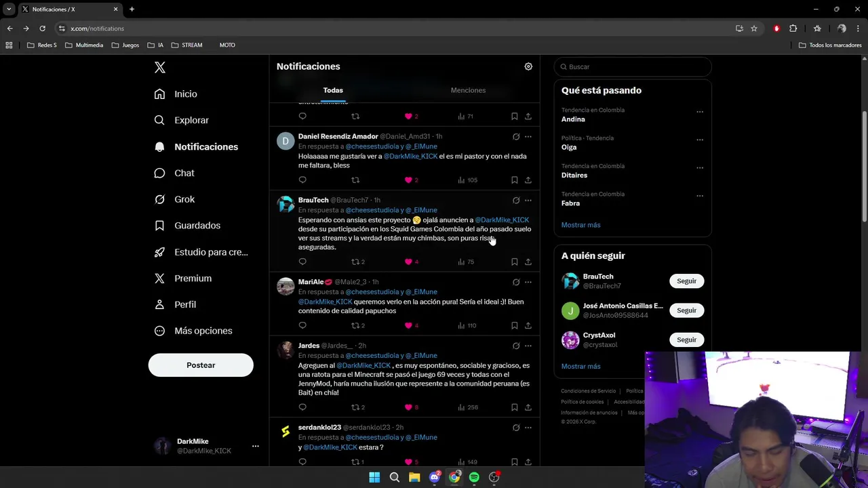Open Chrome extensions puzzle icon
This screenshot has width=868, height=488.
click(793, 28)
